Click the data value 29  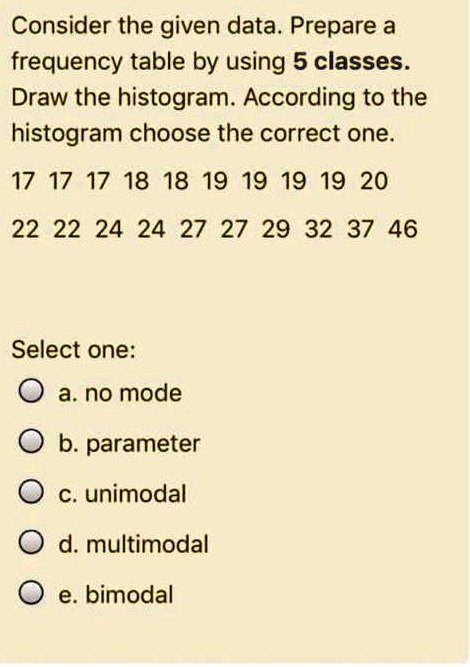click(x=276, y=229)
